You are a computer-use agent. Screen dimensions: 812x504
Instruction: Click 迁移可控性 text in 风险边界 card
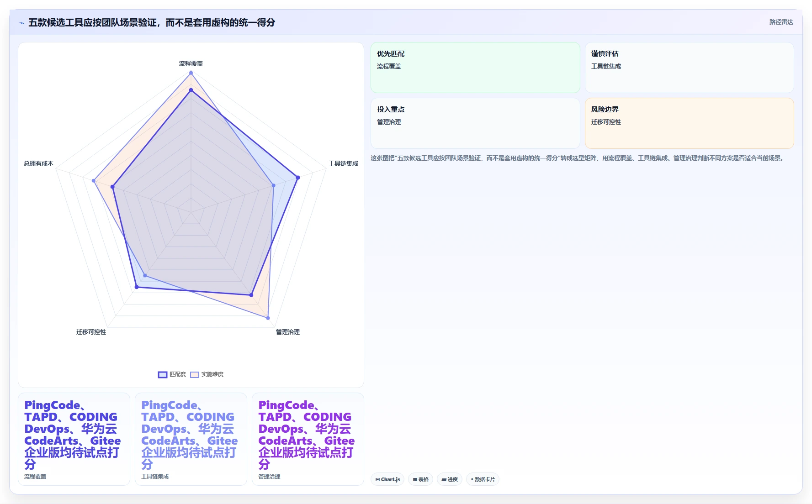coord(606,122)
